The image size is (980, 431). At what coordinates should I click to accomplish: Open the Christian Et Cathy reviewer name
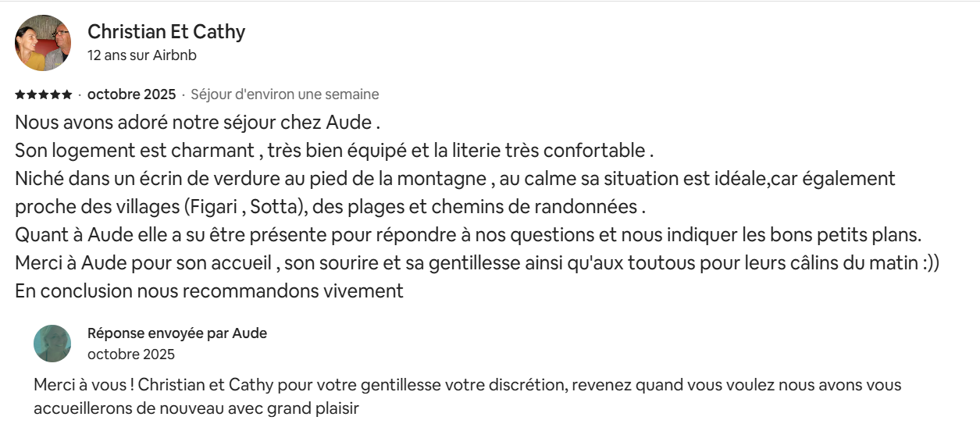166,32
